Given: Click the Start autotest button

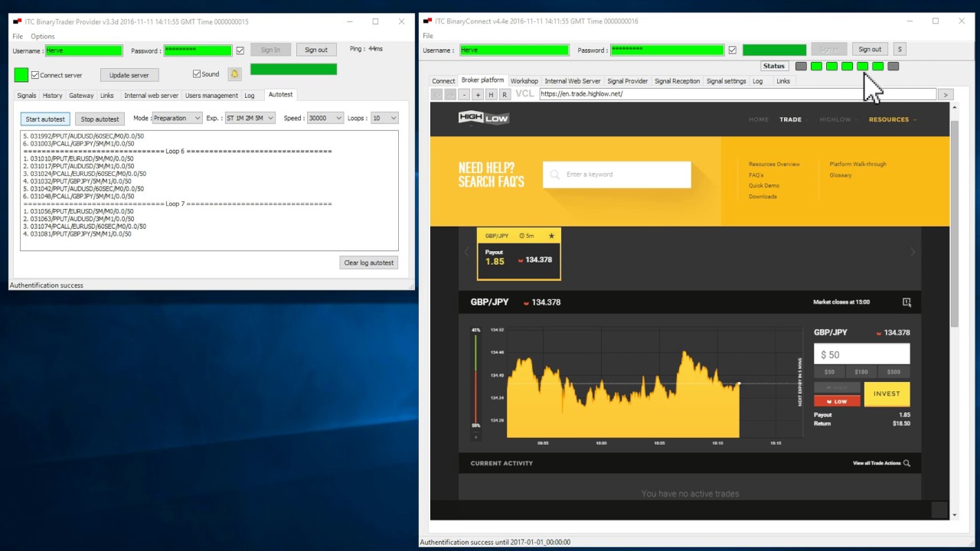Looking at the screenshot, I should [45, 119].
